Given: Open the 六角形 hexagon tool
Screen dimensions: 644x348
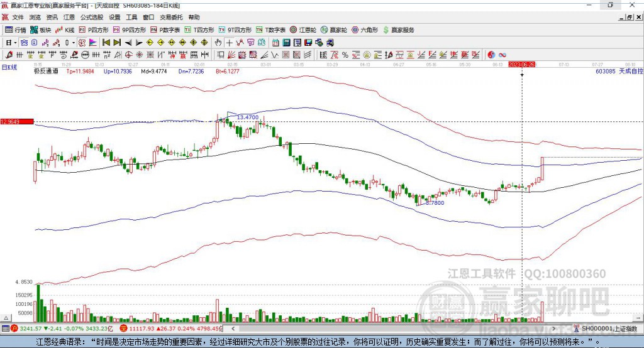Looking at the screenshot, I should pyautogui.click(x=365, y=30).
